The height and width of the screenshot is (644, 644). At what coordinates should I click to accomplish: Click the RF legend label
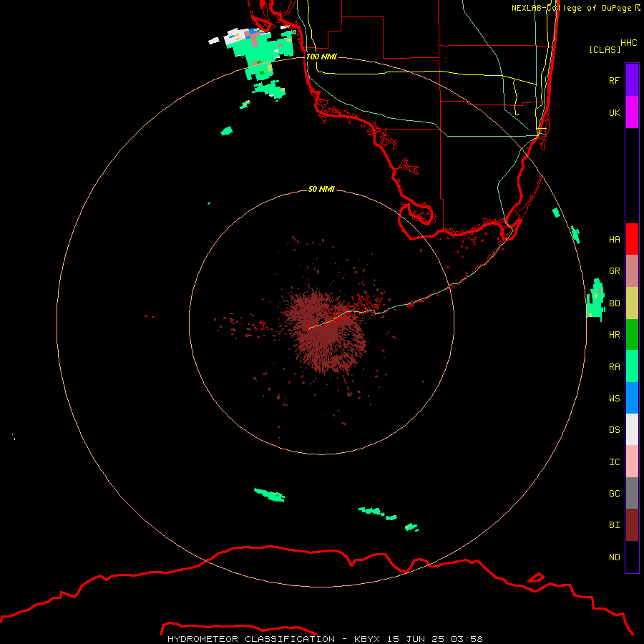pyautogui.click(x=614, y=80)
